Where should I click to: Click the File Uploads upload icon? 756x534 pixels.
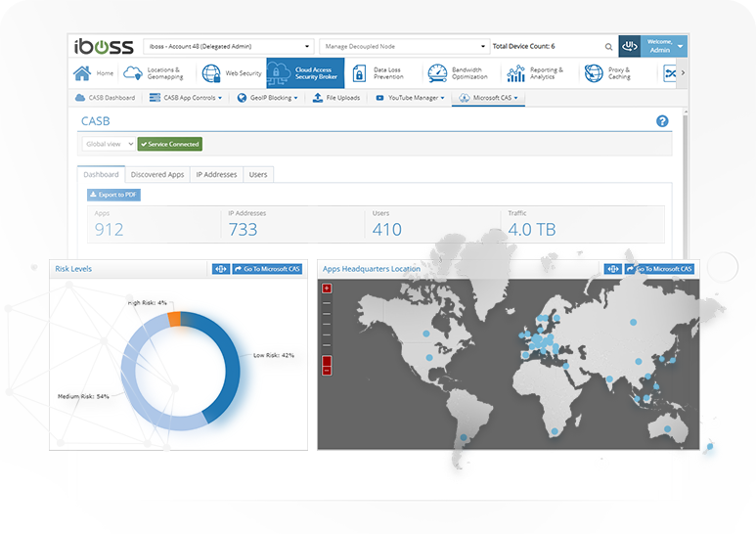tap(318, 98)
